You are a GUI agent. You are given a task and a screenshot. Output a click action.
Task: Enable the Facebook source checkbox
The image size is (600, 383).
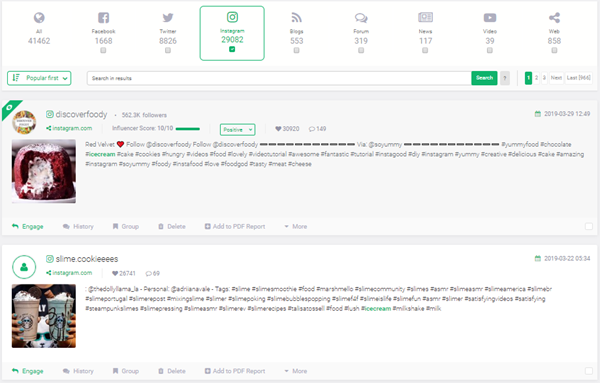point(103,51)
